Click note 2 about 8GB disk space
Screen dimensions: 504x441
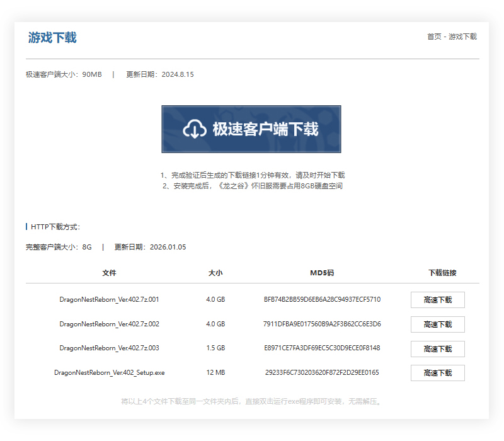click(253, 186)
